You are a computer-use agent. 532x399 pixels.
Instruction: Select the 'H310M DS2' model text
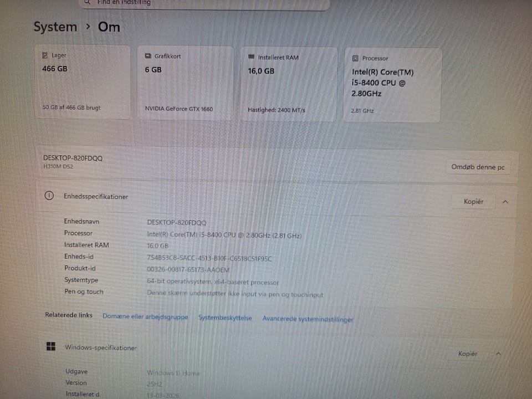click(x=58, y=167)
